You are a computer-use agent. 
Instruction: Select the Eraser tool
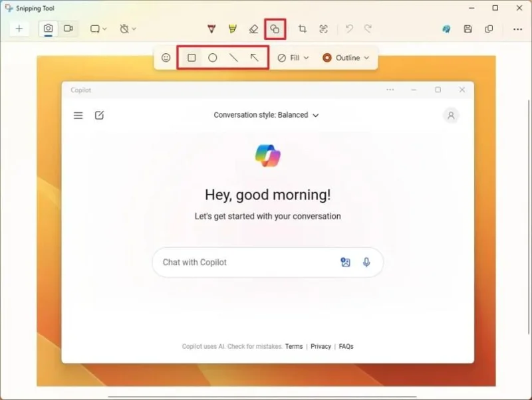pyautogui.click(x=254, y=29)
